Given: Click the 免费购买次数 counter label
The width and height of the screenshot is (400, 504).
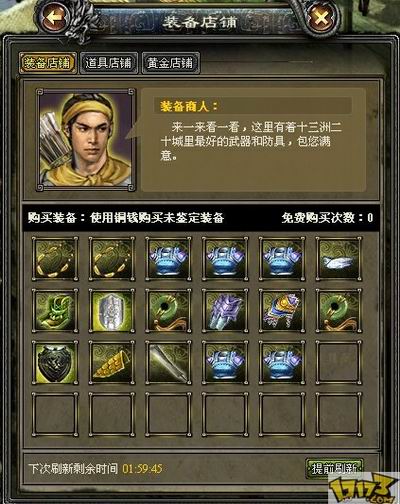Looking at the screenshot, I should (327, 218).
